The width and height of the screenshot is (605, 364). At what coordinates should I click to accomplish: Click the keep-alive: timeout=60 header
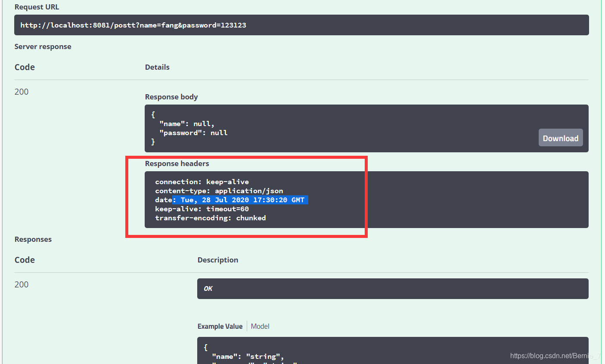[x=202, y=209]
